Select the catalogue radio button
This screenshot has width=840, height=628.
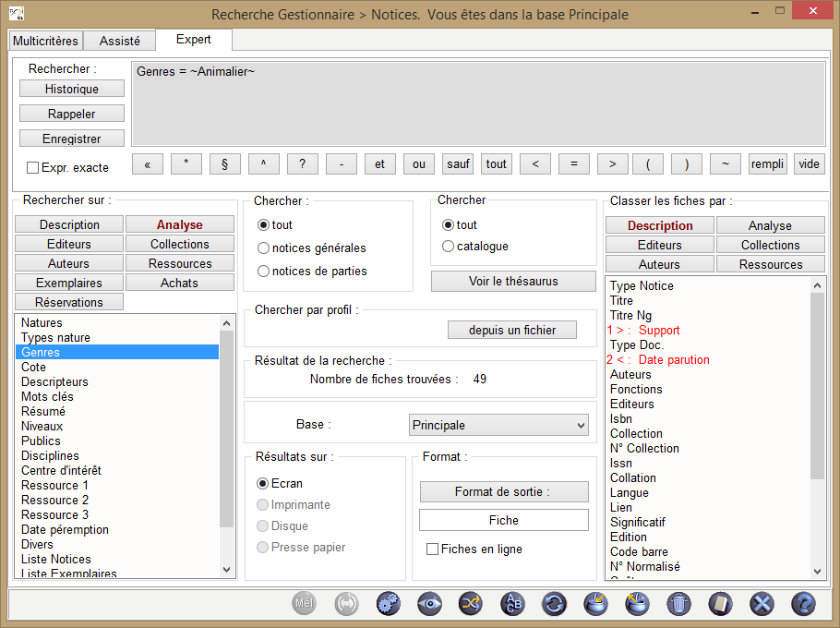pyautogui.click(x=449, y=247)
